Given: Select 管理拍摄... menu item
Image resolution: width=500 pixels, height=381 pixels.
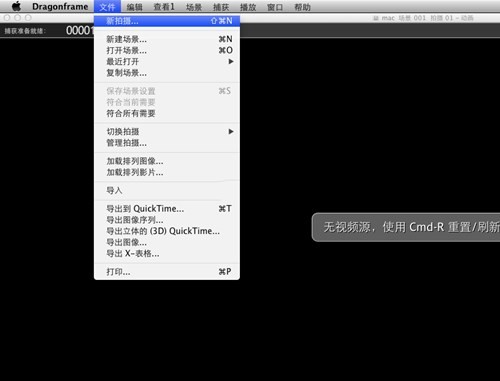Looking at the screenshot, I should [x=167, y=143].
